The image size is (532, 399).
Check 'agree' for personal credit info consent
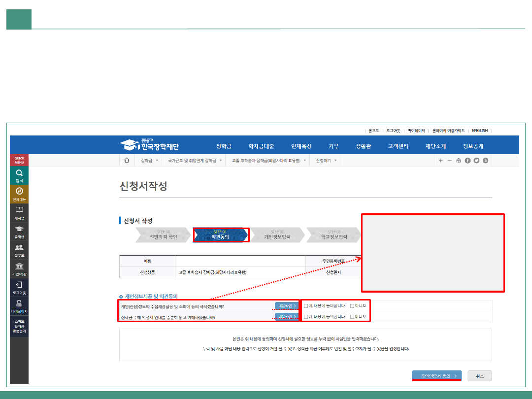click(306, 306)
